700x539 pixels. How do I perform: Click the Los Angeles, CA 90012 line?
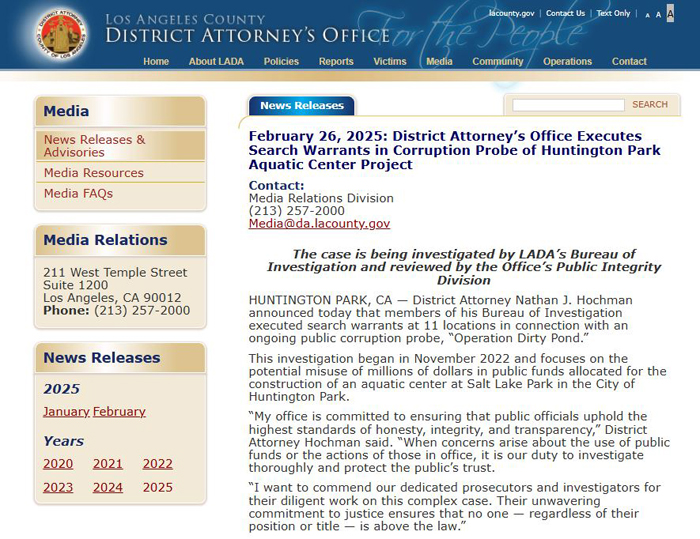(112, 297)
